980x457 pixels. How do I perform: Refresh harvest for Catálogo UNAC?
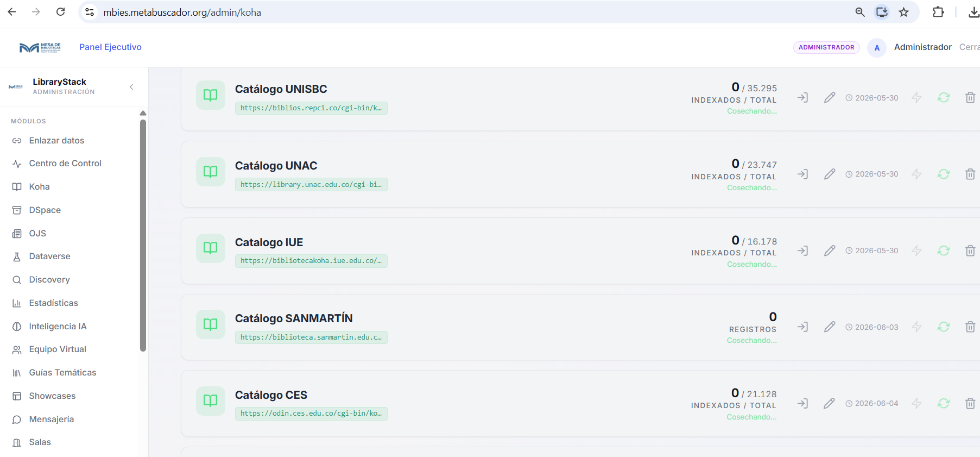(x=944, y=174)
